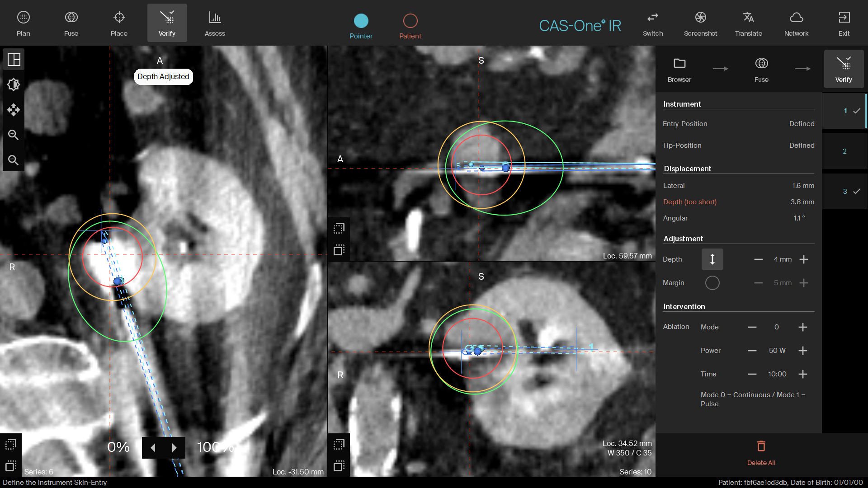
Task: Select the quad-view layout icon
Action: pos(13,59)
